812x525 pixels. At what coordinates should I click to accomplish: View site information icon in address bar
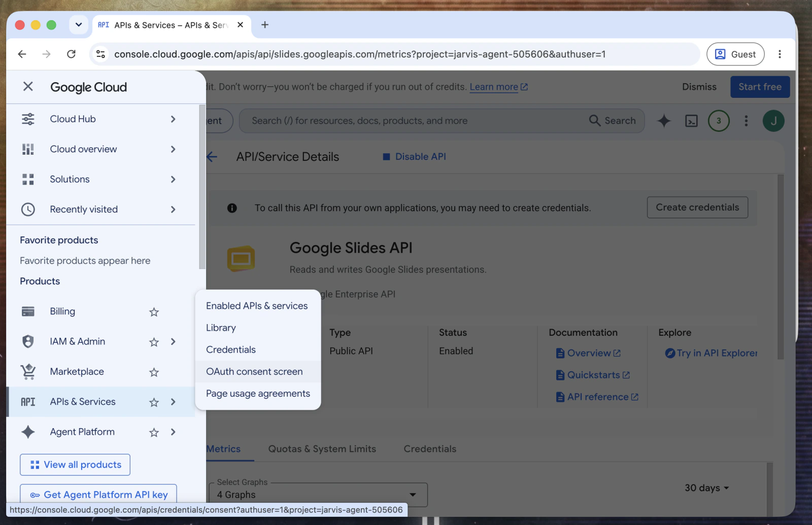click(x=100, y=54)
